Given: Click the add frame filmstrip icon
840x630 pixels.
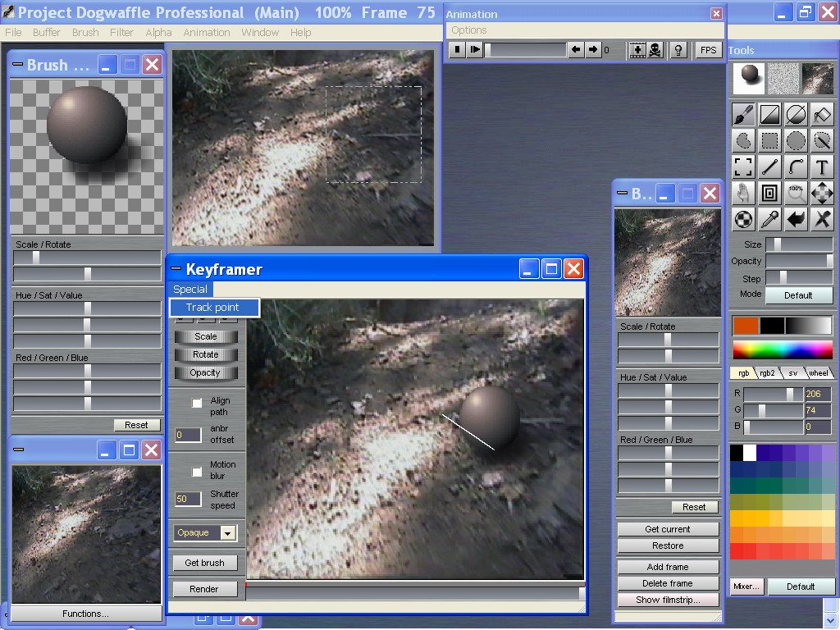Looking at the screenshot, I should 637,50.
